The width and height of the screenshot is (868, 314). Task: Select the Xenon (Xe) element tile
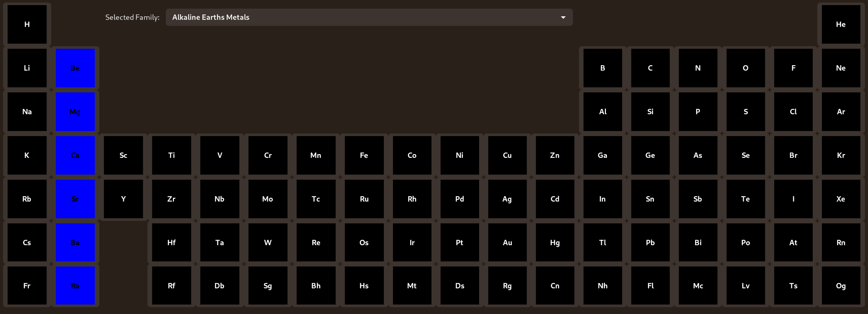[841, 199]
